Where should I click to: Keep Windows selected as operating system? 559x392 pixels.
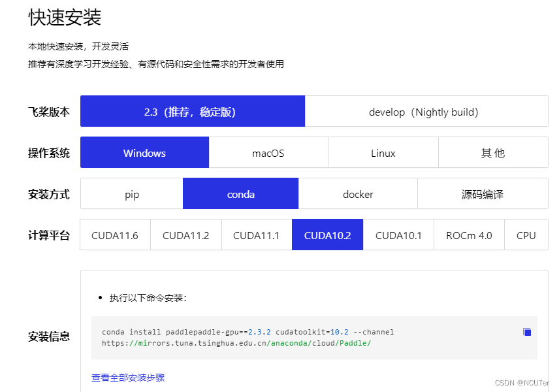point(144,152)
